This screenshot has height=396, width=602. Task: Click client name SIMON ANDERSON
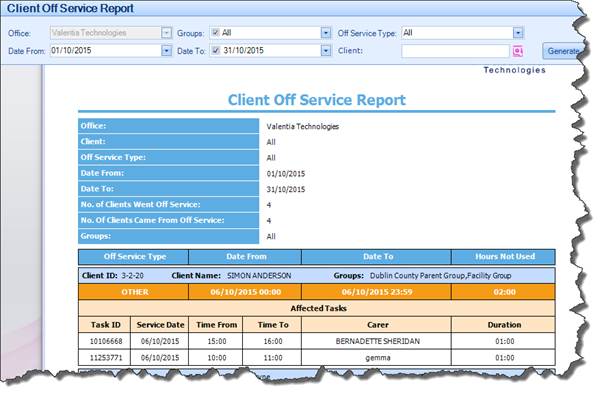(x=259, y=275)
